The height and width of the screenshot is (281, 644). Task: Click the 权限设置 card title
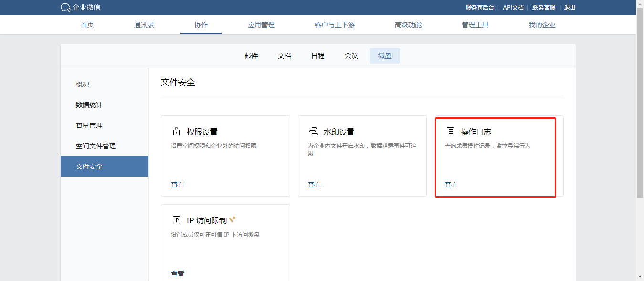pyautogui.click(x=202, y=132)
